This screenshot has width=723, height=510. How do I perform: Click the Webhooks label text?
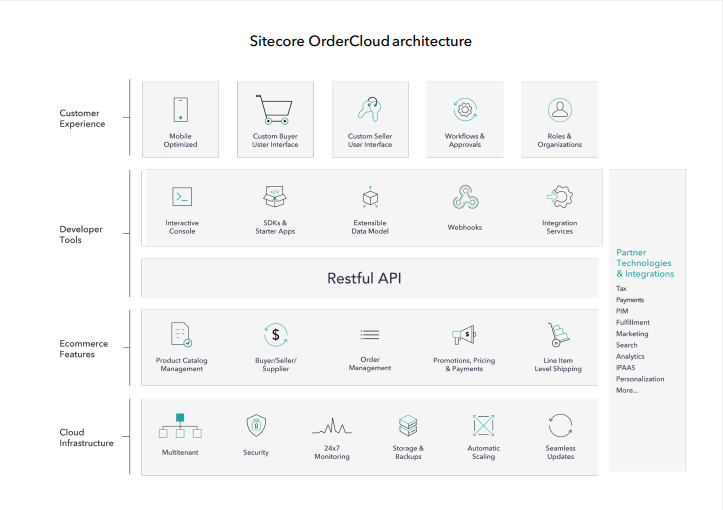pyautogui.click(x=465, y=227)
